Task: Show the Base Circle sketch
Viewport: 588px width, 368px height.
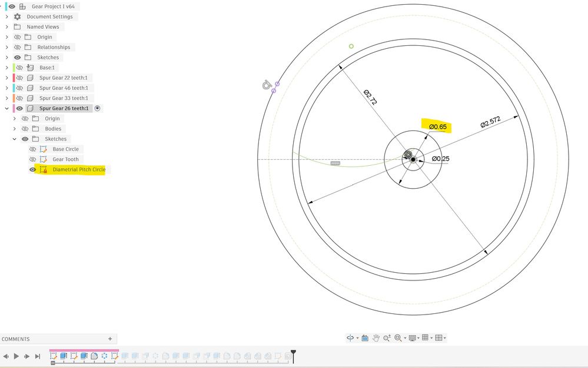Action: (32, 149)
